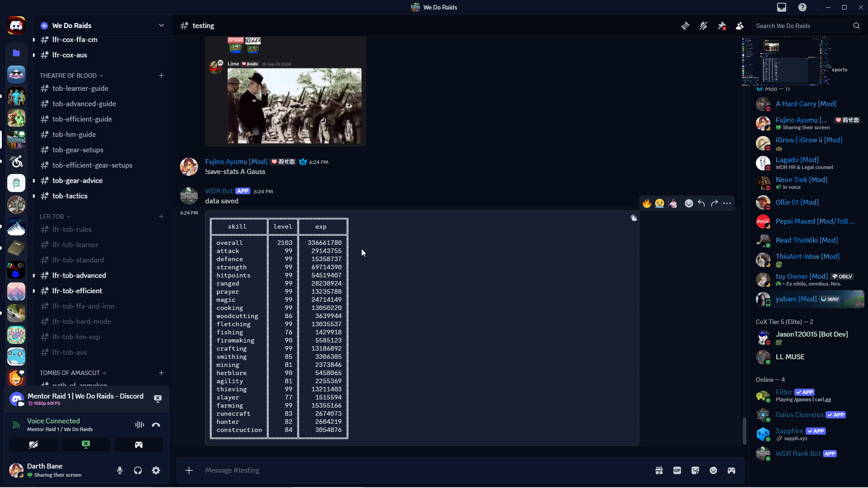
Task: Open the GIF picker in the message bar
Action: [x=677, y=470]
